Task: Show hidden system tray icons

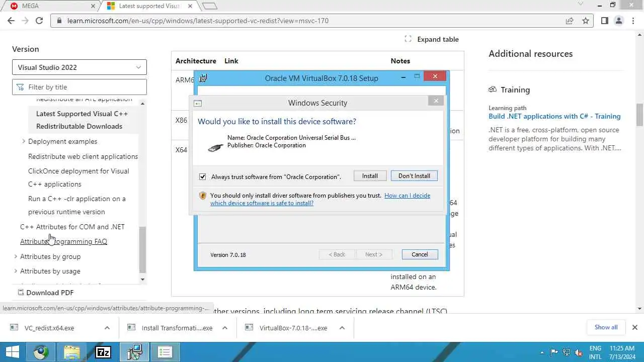Action: 542,352
